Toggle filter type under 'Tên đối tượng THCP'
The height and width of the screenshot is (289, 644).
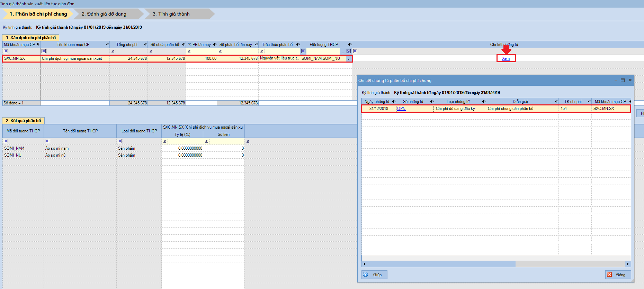point(47,141)
